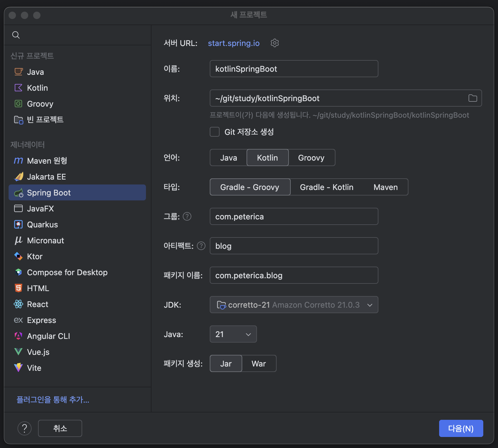Edit the group field com.peterica
Screen dimensions: 498x448
coord(294,216)
